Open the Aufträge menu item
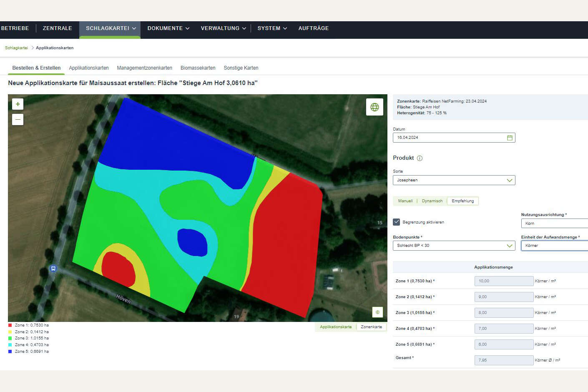This screenshot has height=392, width=588. click(314, 28)
